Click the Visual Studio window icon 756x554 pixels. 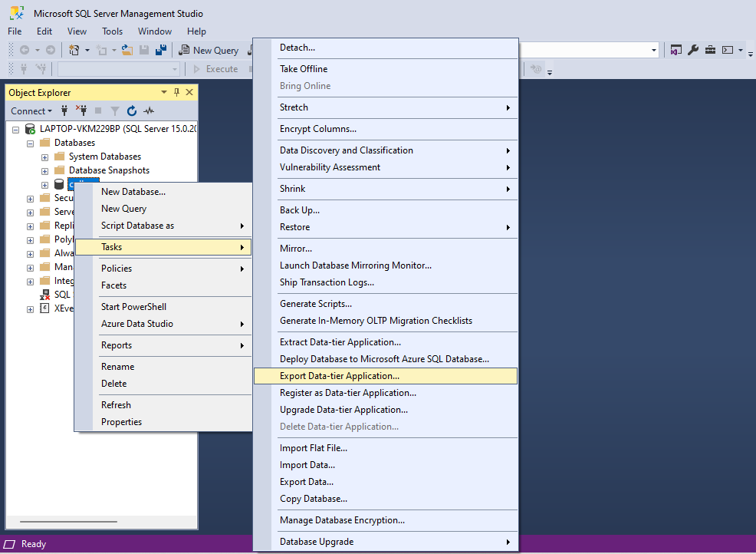676,50
